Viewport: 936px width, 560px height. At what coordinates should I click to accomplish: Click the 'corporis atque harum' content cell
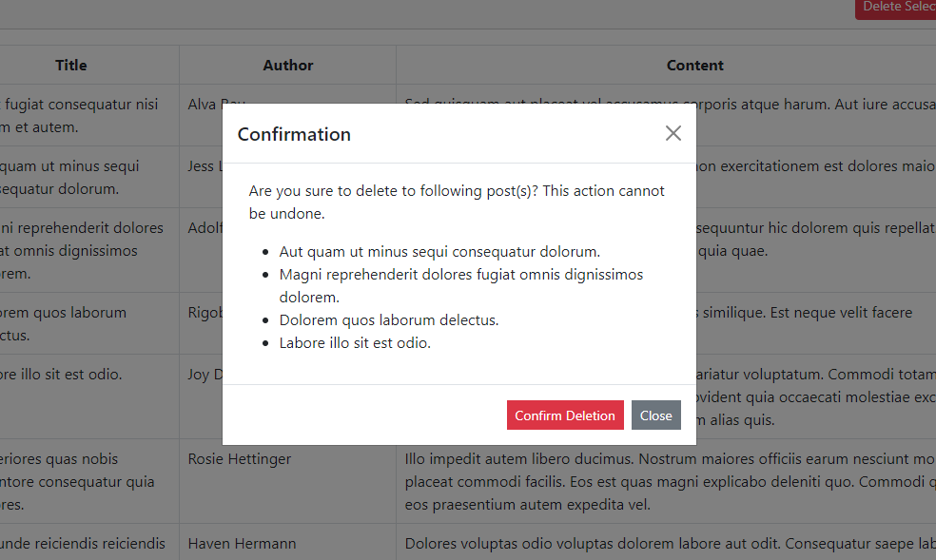coord(816,115)
